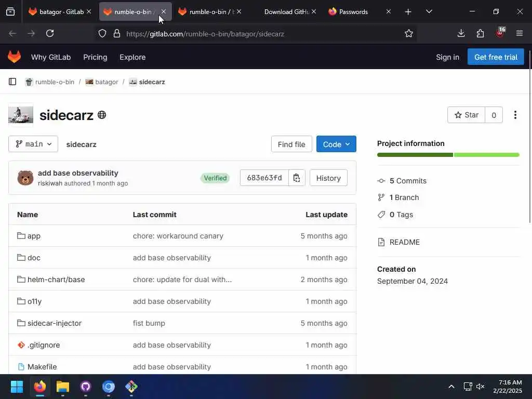Open the add base observability commit title
The height and width of the screenshot is (399, 532).
click(78, 173)
